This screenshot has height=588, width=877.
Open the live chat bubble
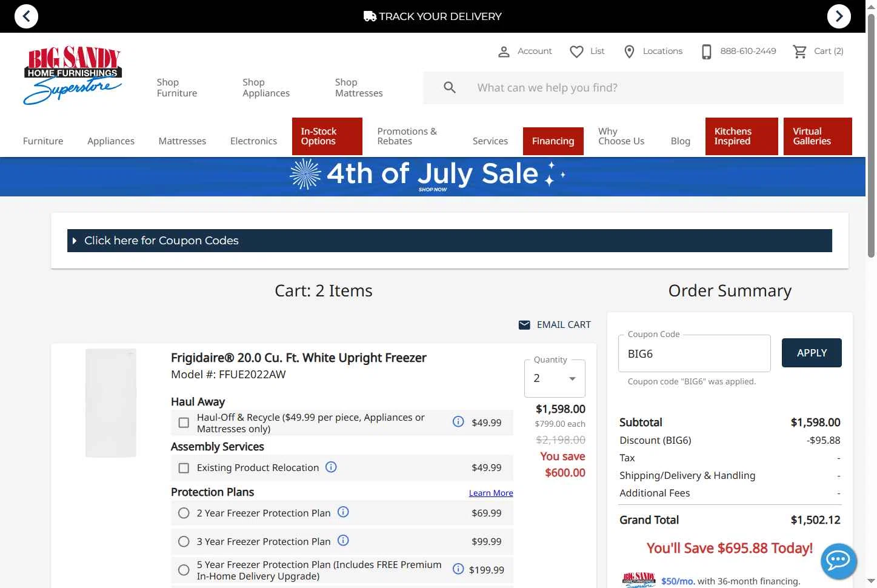pos(839,561)
